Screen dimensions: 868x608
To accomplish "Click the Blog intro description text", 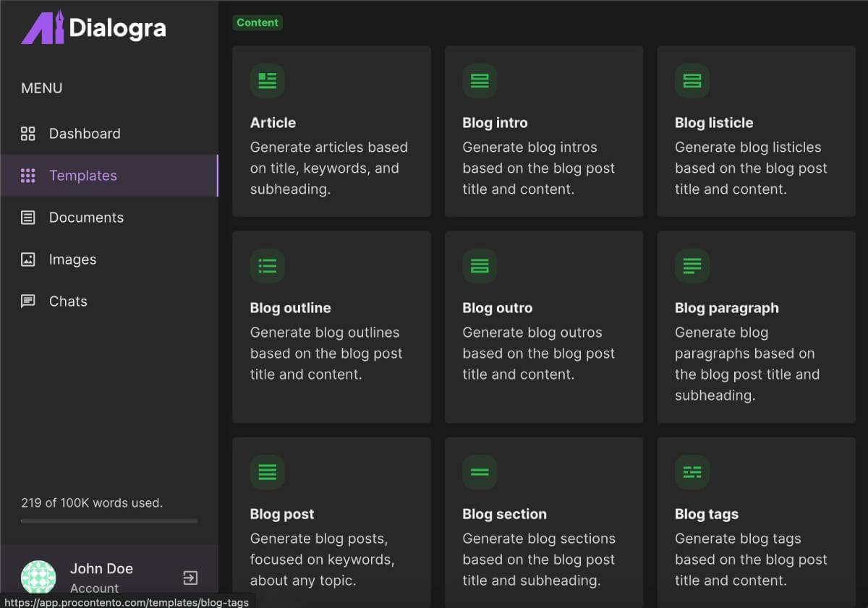I will tap(539, 168).
